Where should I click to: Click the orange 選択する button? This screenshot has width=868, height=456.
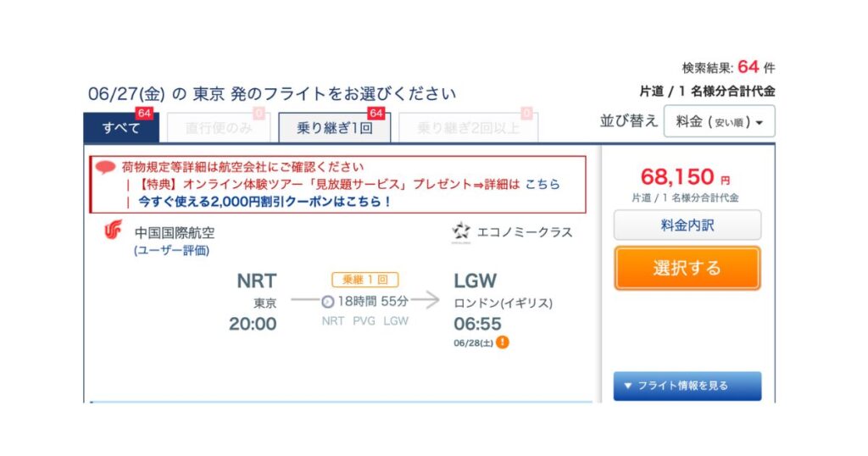click(687, 268)
